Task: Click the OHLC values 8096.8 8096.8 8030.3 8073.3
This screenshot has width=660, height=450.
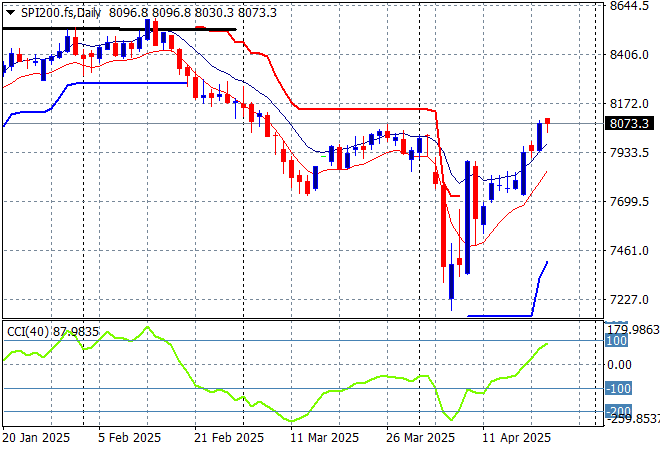Action: point(193,13)
